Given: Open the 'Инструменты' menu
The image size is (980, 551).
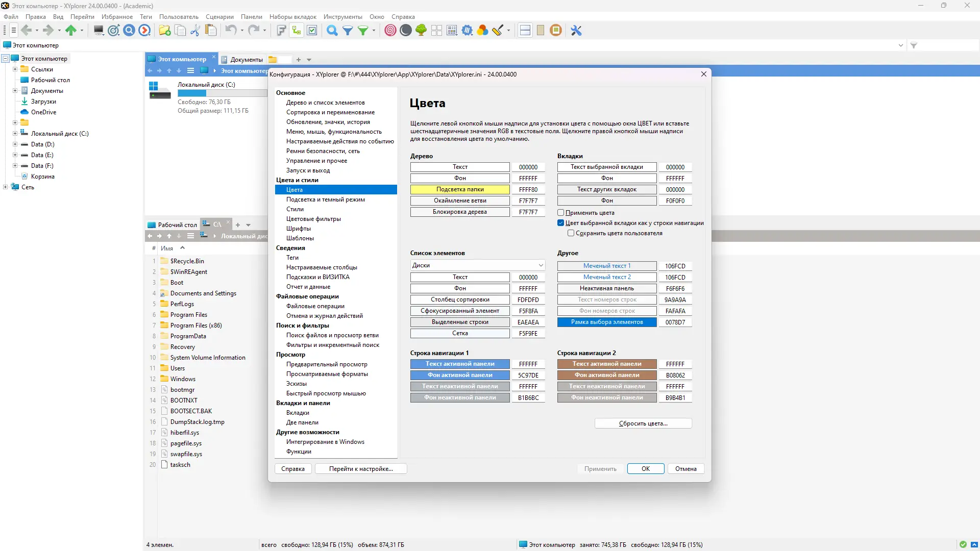Looking at the screenshot, I should (x=342, y=17).
